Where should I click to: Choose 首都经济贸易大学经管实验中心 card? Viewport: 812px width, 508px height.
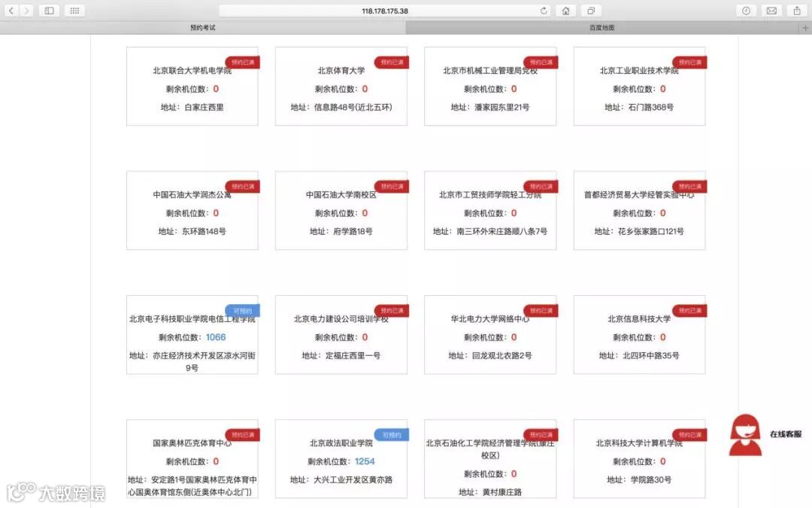(x=640, y=211)
